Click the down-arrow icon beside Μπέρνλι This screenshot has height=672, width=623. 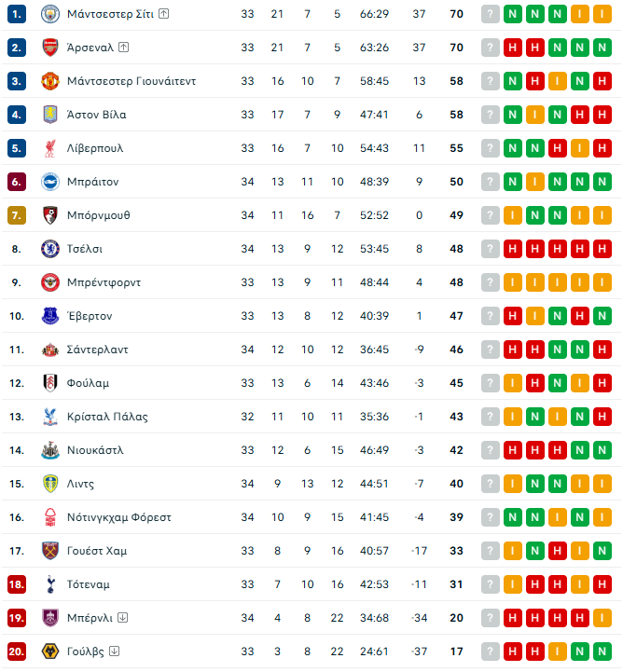[123, 618]
